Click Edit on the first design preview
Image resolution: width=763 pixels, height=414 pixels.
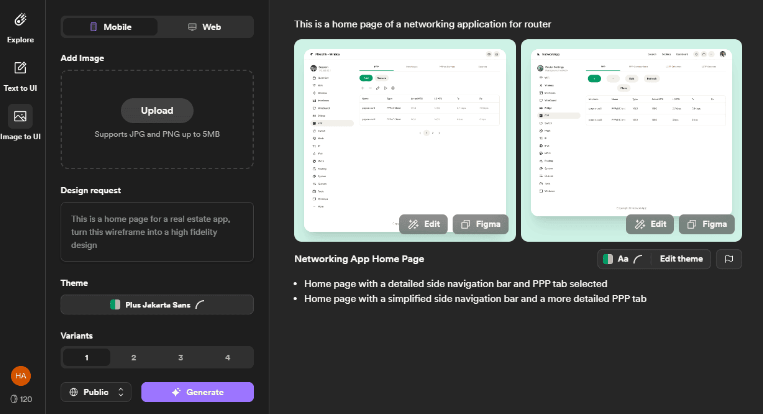(x=423, y=224)
